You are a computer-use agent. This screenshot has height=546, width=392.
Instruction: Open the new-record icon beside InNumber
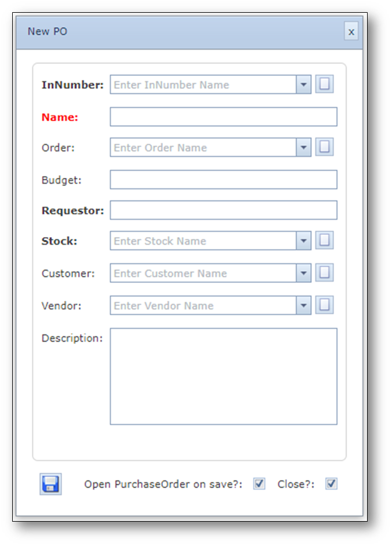(x=324, y=84)
